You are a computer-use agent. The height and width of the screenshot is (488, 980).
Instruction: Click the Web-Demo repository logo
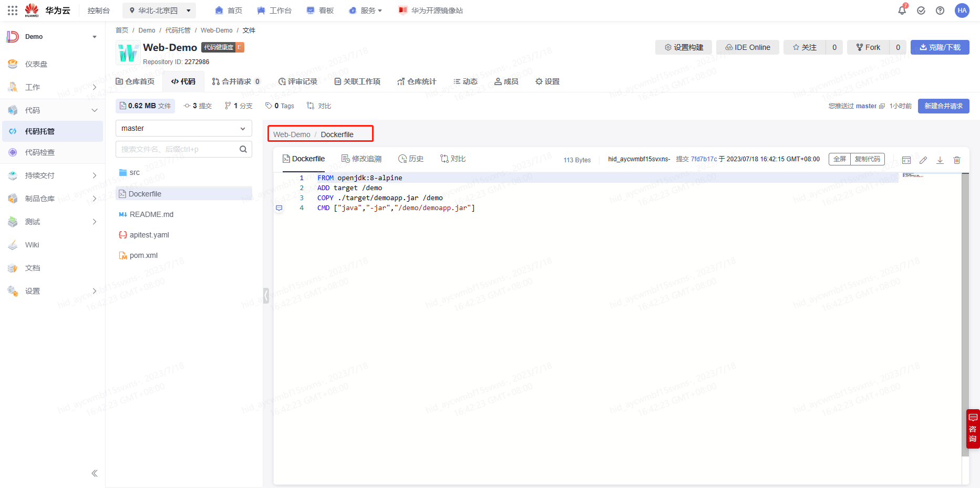[x=128, y=53]
